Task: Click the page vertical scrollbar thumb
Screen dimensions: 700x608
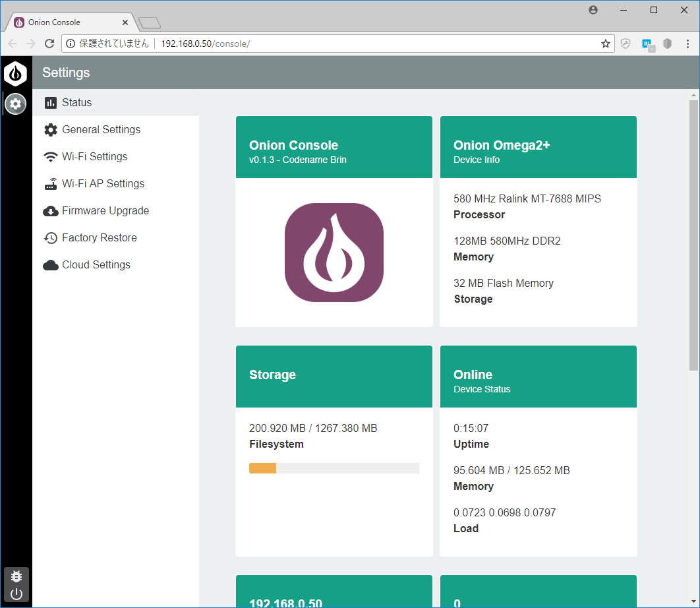Action: [x=693, y=235]
